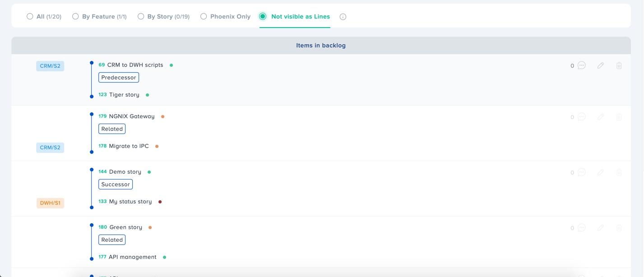The height and width of the screenshot is (277, 644).
Task: Choose the By Feature filter option
Action: point(75,16)
